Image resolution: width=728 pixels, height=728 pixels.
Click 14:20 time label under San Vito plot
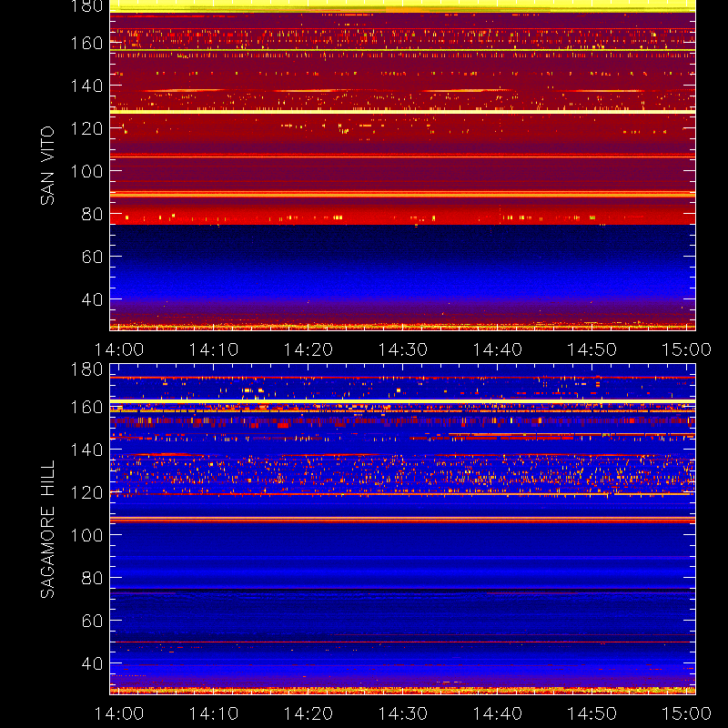coord(308,349)
